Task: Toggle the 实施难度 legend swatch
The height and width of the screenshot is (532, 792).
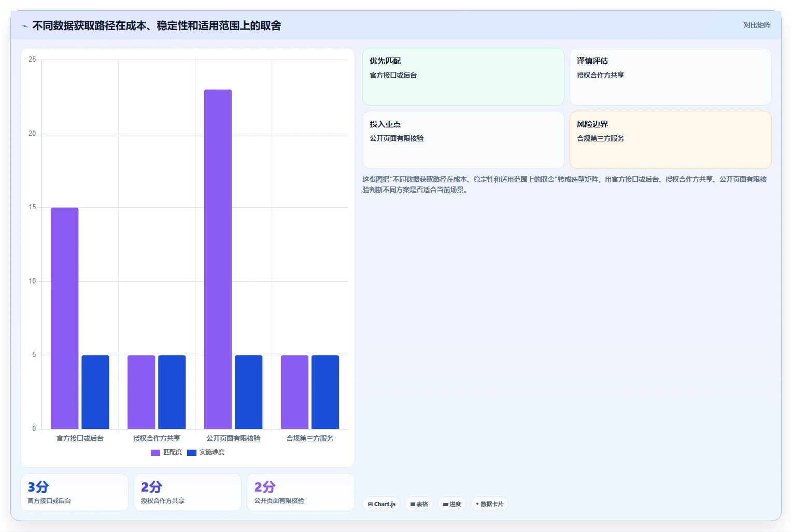Action: coord(192,453)
